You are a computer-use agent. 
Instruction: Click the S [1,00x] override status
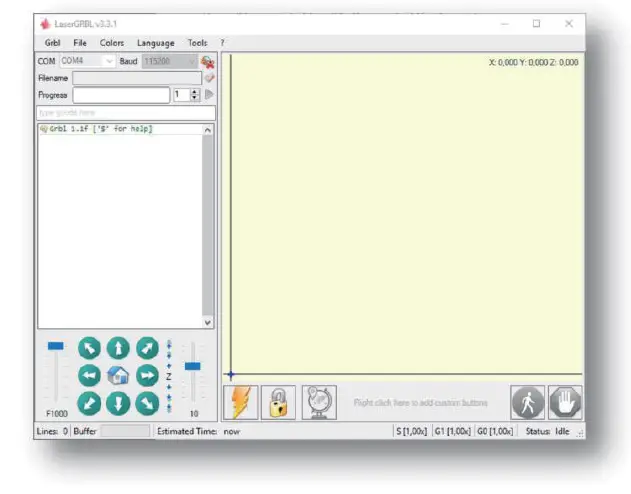coord(412,431)
